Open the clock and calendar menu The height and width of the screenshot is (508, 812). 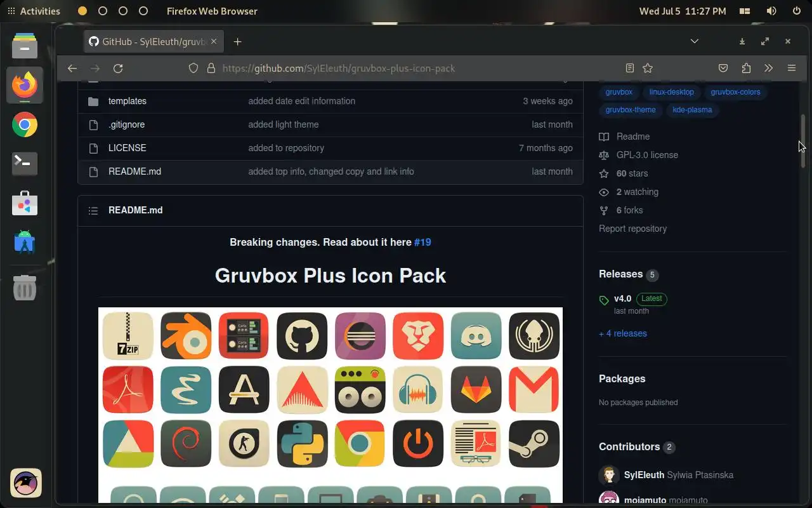(683, 11)
